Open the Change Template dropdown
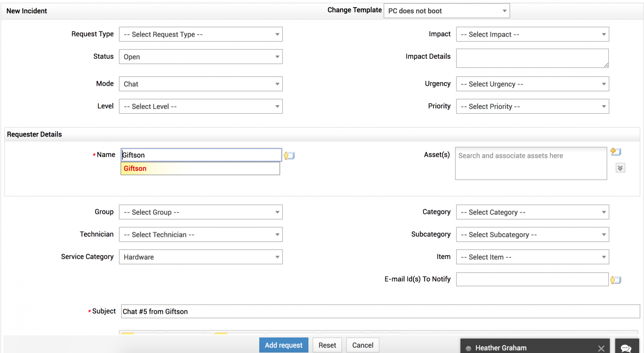Image resolution: width=644 pixels, height=353 pixels. click(x=446, y=11)
